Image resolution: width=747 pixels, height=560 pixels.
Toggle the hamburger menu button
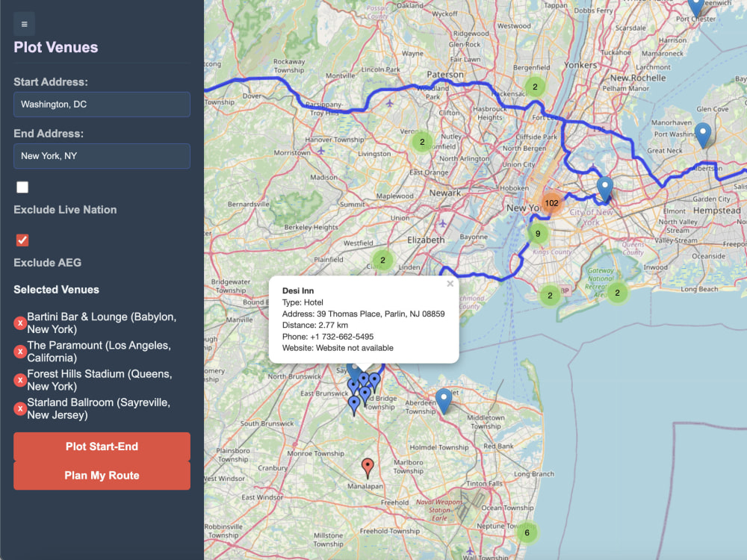point(25,25)
